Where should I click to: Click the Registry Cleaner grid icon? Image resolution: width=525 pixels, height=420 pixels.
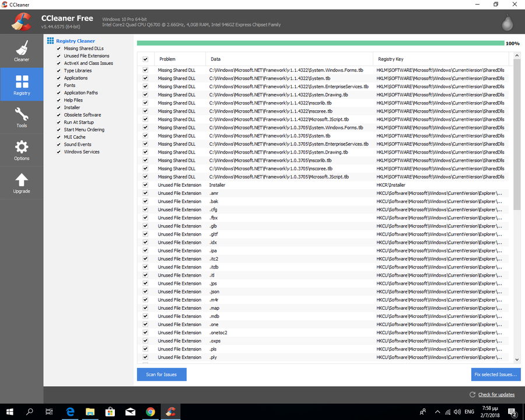50,40
